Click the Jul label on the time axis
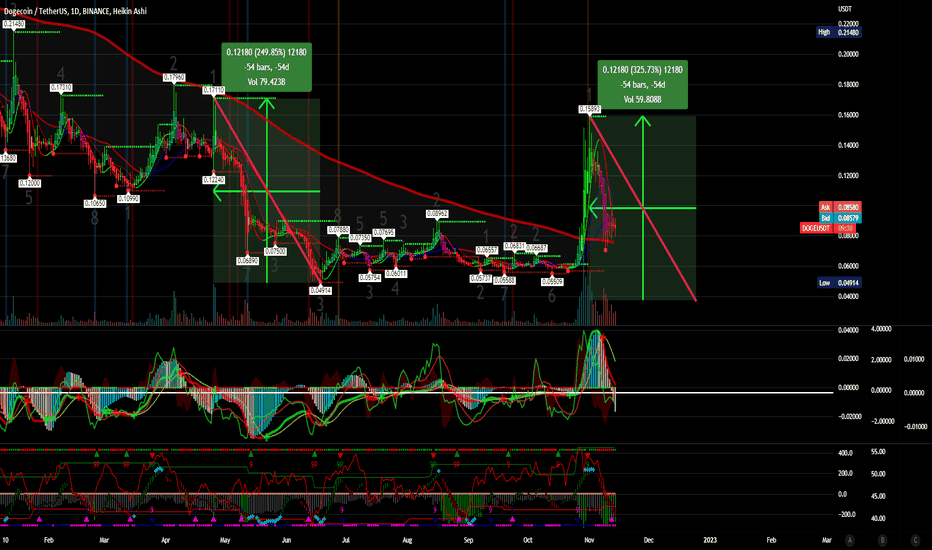The width and height of the screenshot is (932, 550). click(x=345, y=540)
